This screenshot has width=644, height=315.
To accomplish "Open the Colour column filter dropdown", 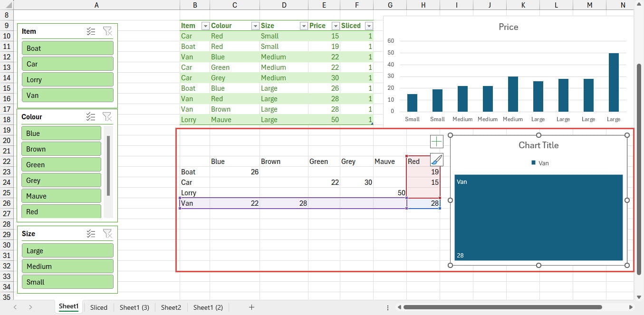I will [x=255, y=26].
